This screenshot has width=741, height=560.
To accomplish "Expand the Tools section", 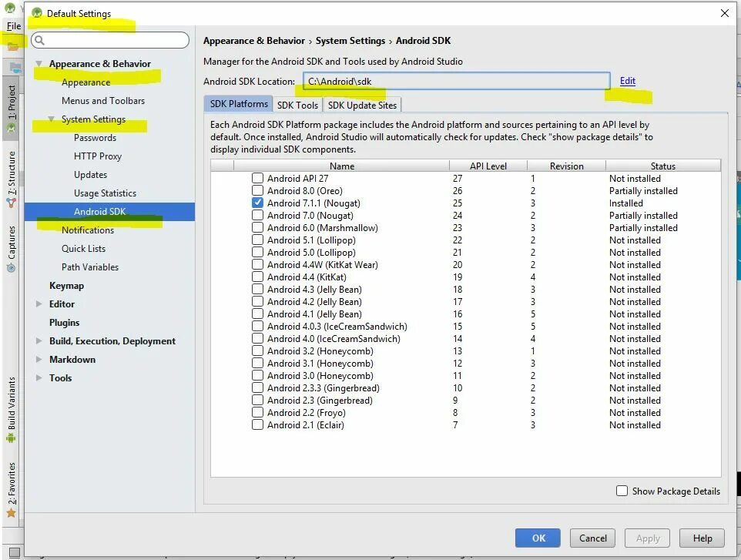I will [x=39, y=377].
